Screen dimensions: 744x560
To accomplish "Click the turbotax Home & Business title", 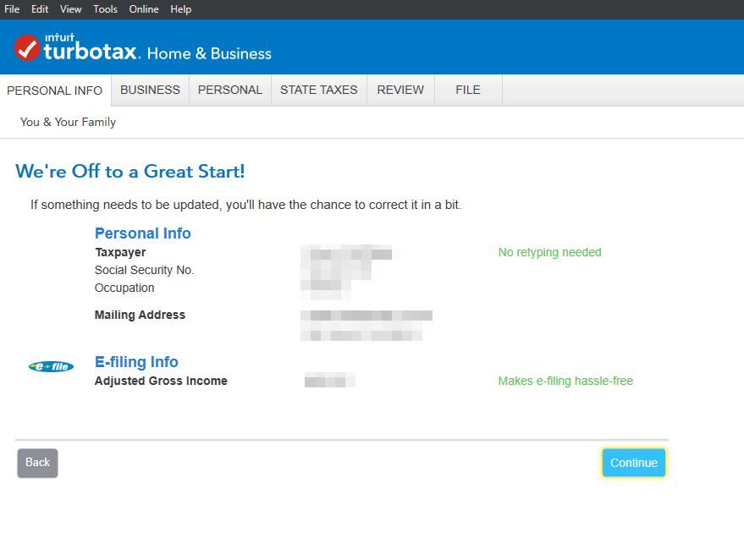I will [157, 51].
